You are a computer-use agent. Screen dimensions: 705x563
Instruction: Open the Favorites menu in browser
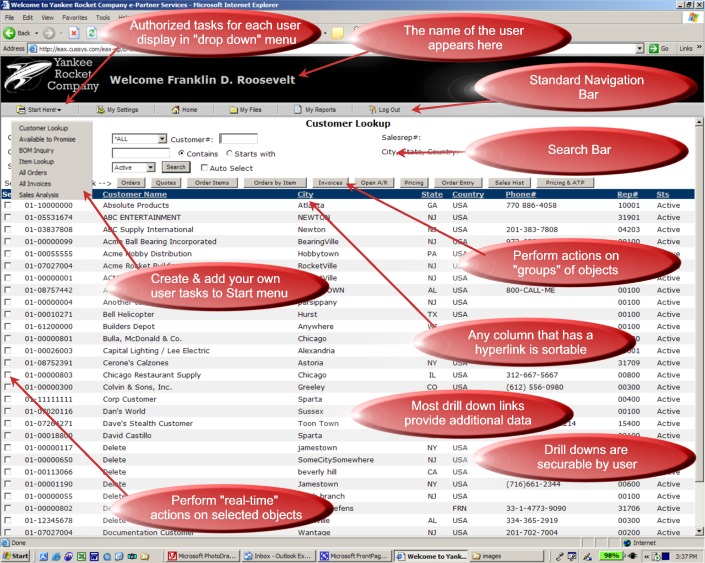pos(75,18)
